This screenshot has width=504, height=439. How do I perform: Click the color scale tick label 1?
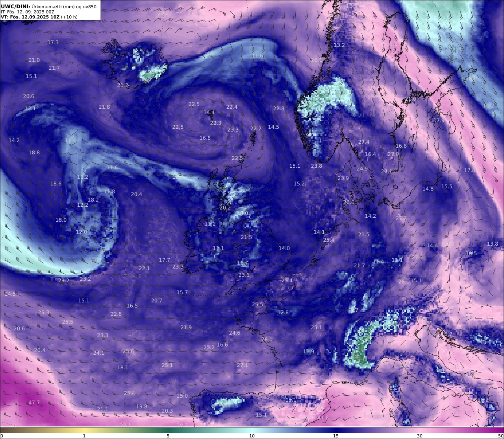tap(84, 436)
